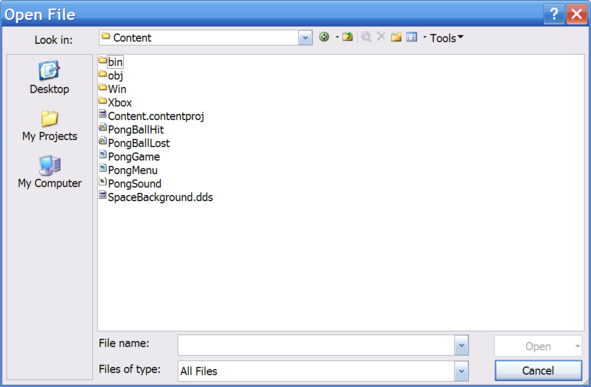Click the Help question mark button

[x=554, y=15]
